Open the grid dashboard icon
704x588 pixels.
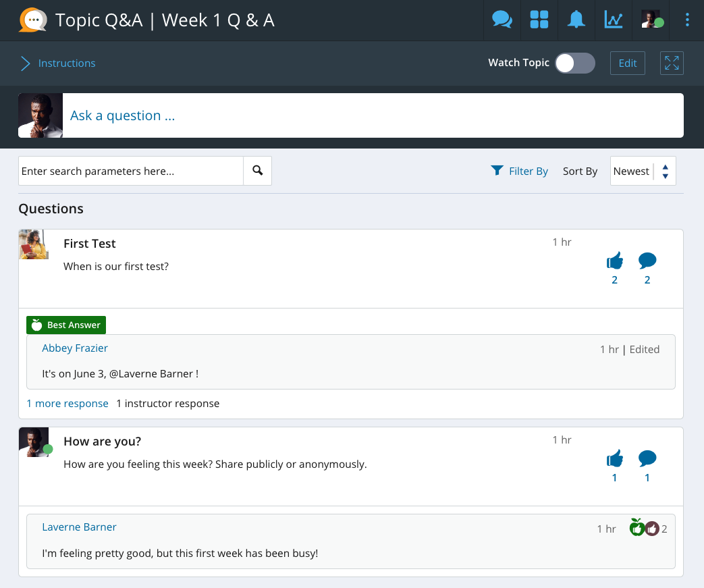click(539, 20)
